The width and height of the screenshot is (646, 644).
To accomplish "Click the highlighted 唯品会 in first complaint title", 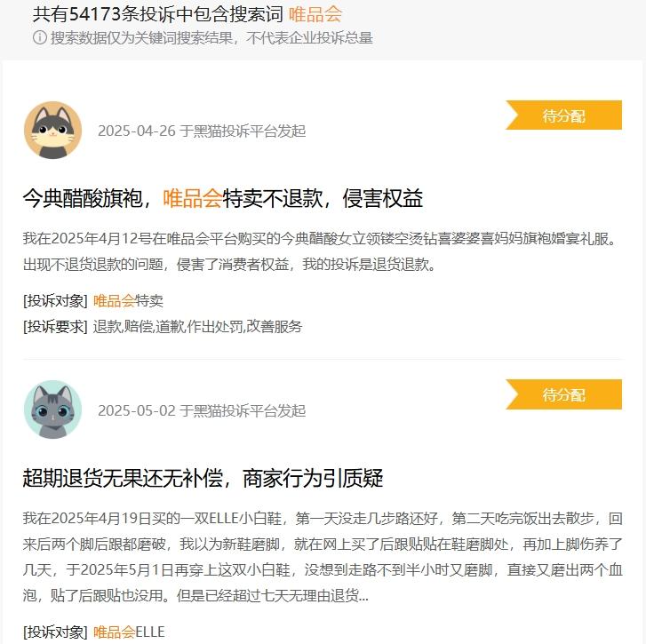I will pos(193,198).
